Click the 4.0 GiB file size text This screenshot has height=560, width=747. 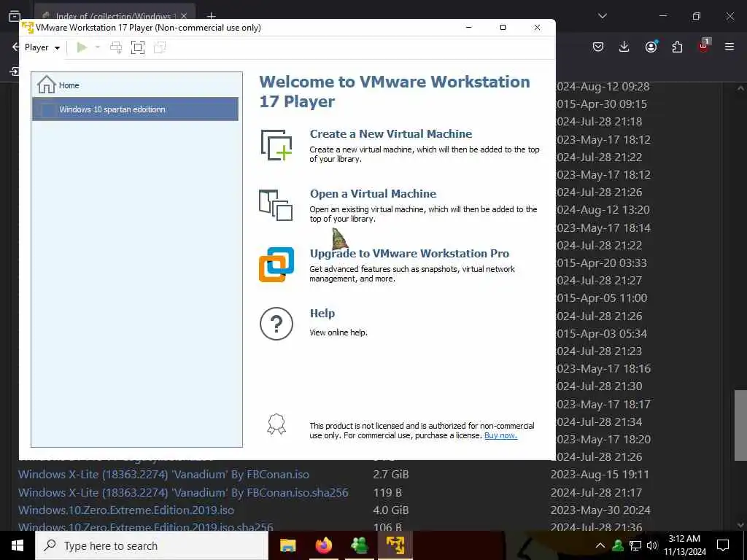click(391, 510)
